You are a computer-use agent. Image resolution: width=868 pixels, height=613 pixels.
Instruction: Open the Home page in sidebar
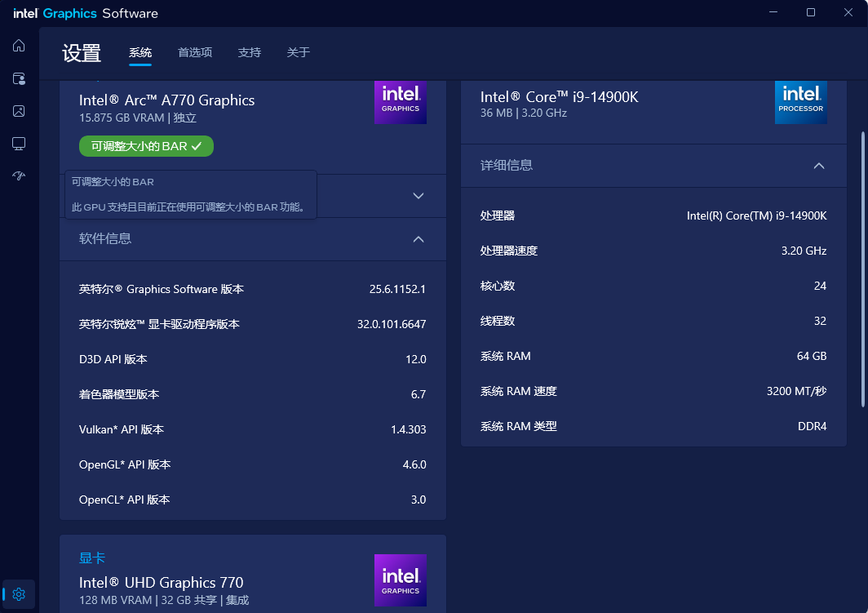click(19, 46)
